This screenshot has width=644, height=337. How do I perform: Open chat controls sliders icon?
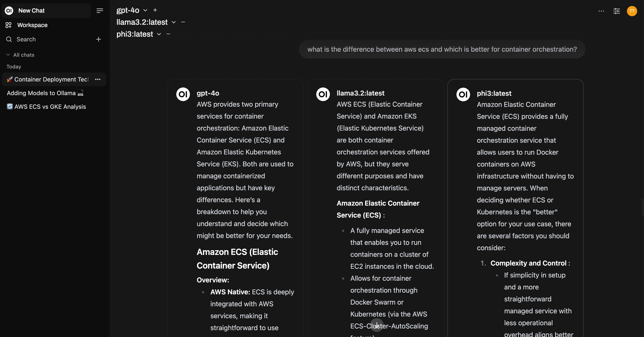pos(616,11)
